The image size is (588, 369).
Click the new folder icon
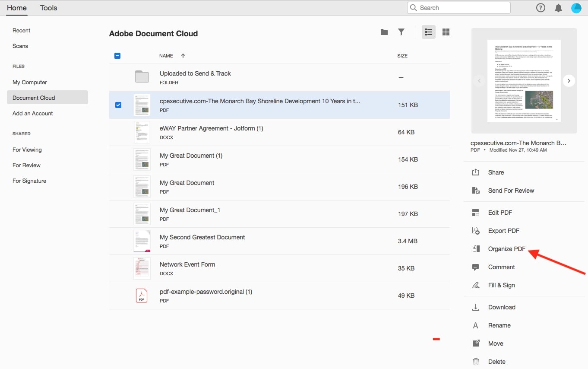click(384, 32)
